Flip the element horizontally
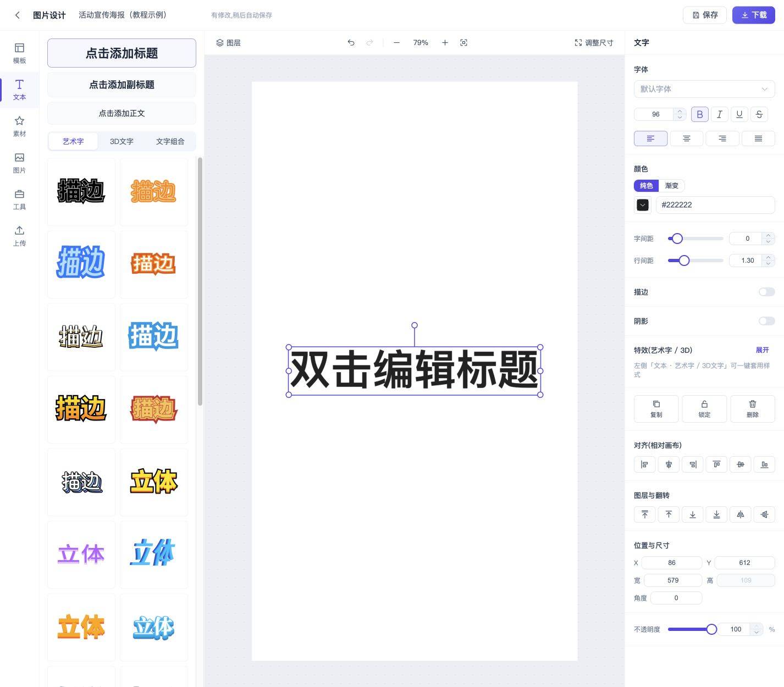 point(741,514)
